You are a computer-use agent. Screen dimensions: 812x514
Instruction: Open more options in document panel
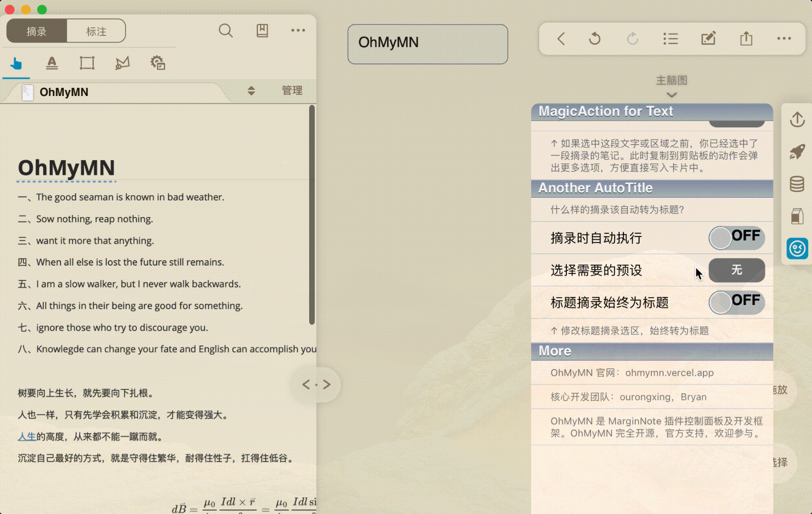298,30
